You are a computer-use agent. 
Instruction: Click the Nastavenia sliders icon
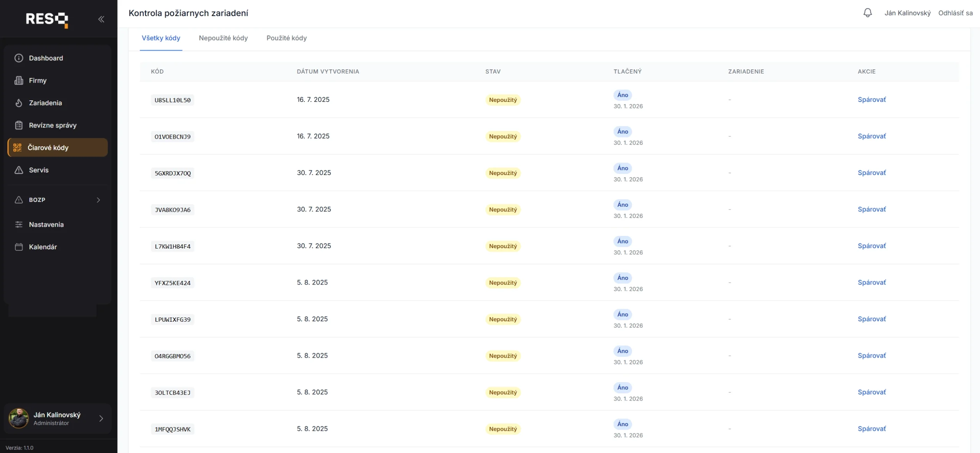click(19, 225)
